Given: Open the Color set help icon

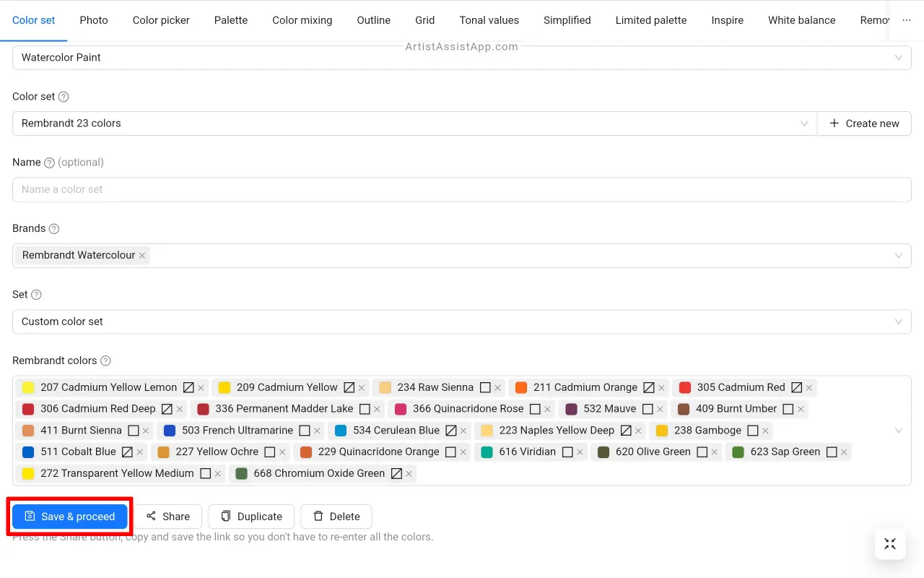Looking at the screenshot, I should tap(64, 97).
